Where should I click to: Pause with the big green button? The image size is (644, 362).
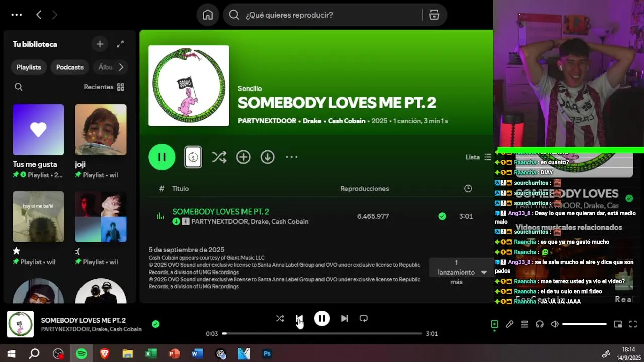point(162,157)
